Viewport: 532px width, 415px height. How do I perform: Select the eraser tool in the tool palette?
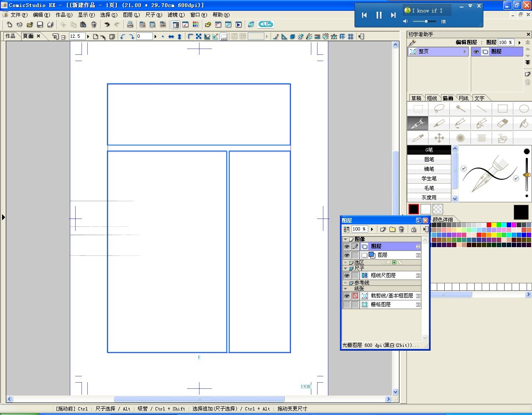(x=502, y=123)
